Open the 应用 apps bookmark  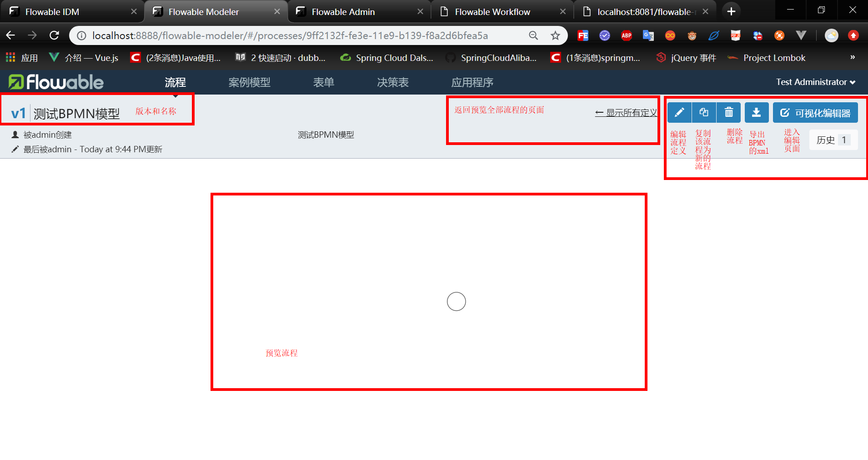point(22,58)
